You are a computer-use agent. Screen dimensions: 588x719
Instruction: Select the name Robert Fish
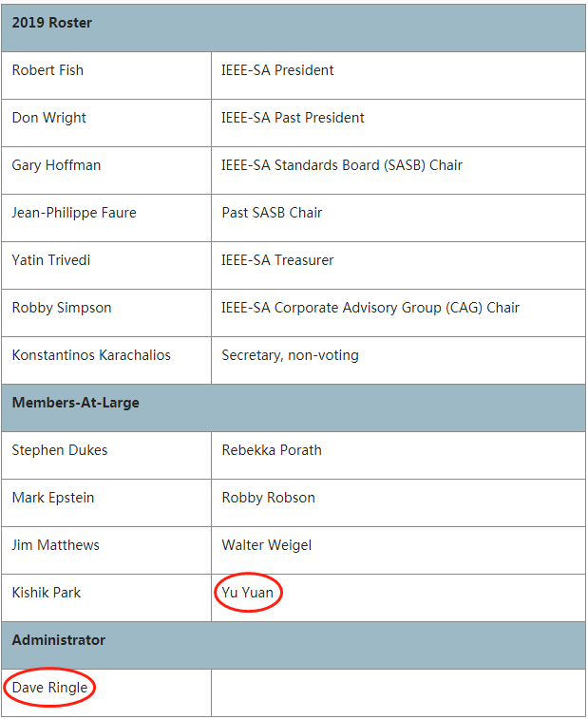pyautogui.click(x=47, y=70)
